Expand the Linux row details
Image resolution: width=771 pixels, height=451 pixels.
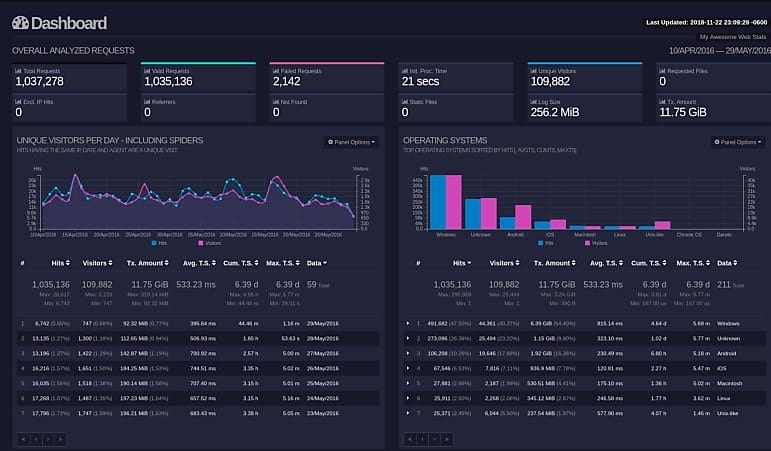pos(408,398)
